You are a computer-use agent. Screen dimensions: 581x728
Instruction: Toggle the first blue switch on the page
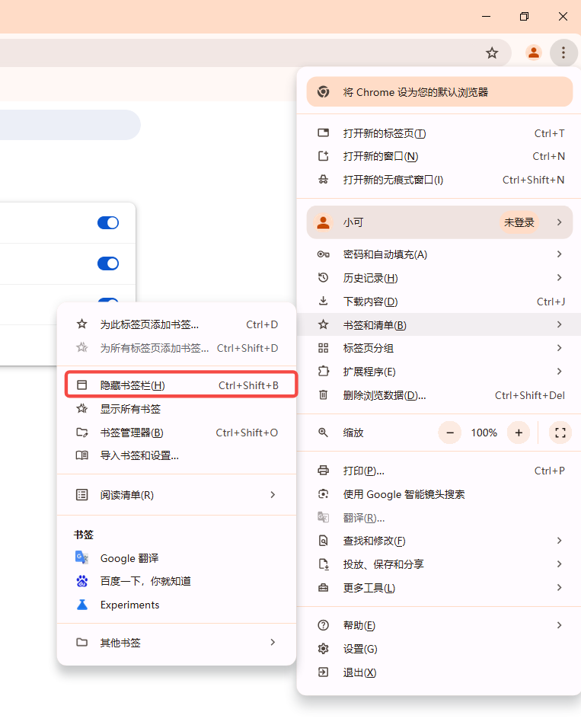[x=108, y=223]
